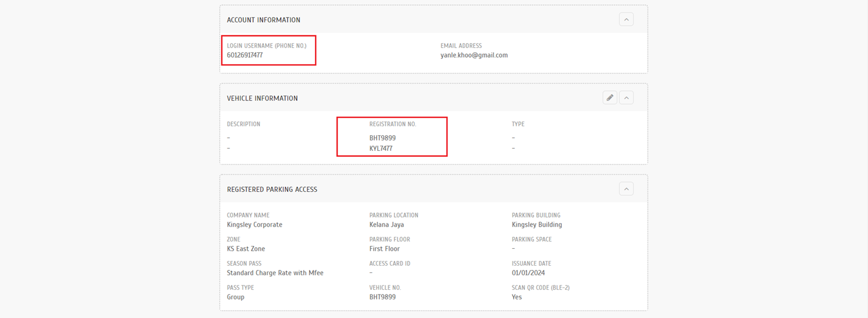Select the pass type value Group
This screenshot has height=318, width=868.
236,297
